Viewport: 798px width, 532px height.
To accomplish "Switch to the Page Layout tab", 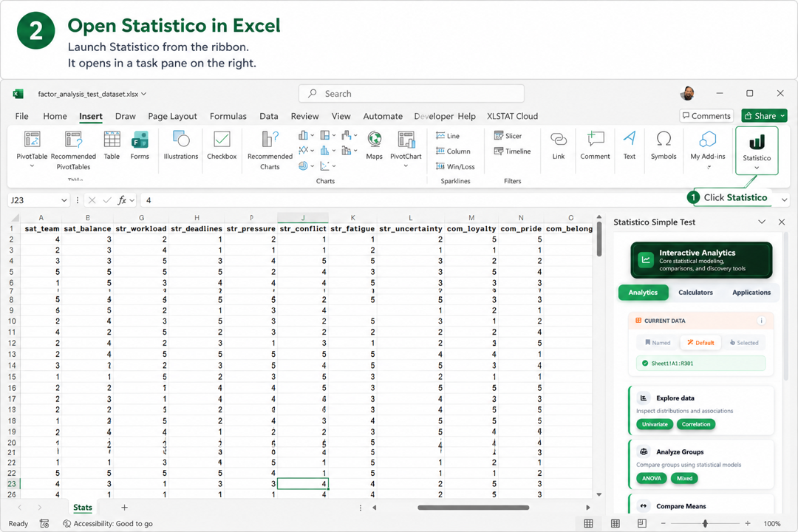I will (x=172, y=116).
